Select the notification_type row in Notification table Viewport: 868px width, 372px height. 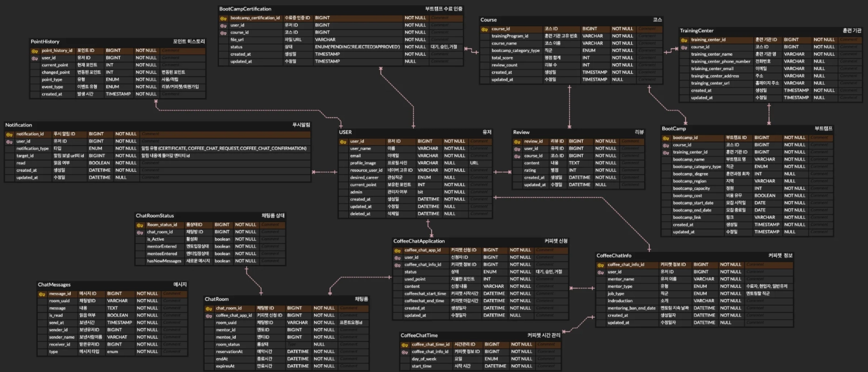(x=33, y=149)
